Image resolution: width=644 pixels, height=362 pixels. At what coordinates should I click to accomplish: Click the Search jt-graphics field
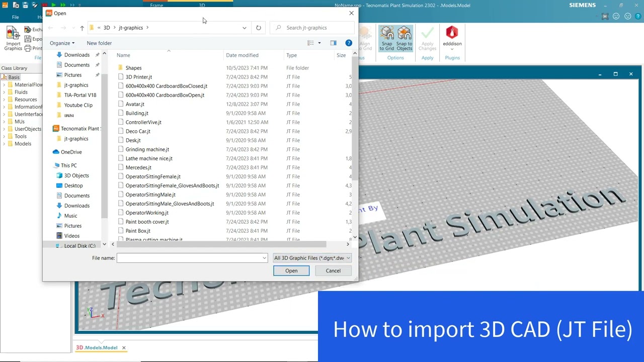pos(312,28)
